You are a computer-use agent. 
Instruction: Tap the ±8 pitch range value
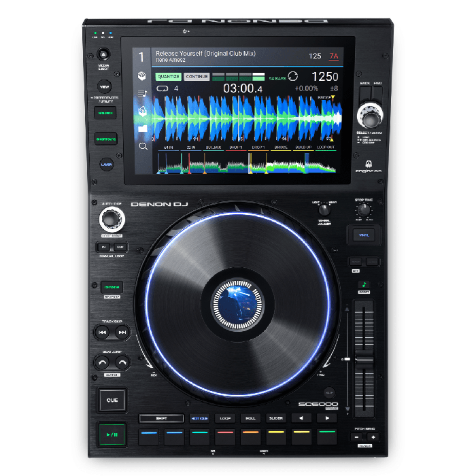pyautogui.click(x=333, y=88)
